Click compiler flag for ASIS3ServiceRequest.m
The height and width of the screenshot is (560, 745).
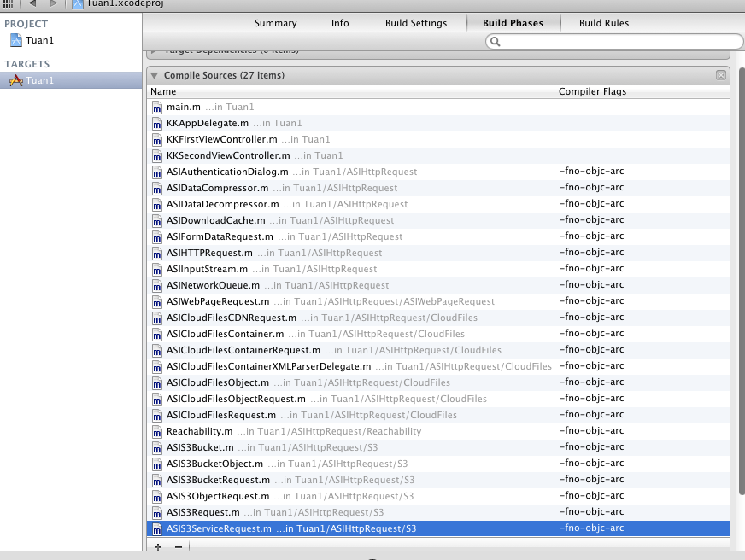[591, 528]
